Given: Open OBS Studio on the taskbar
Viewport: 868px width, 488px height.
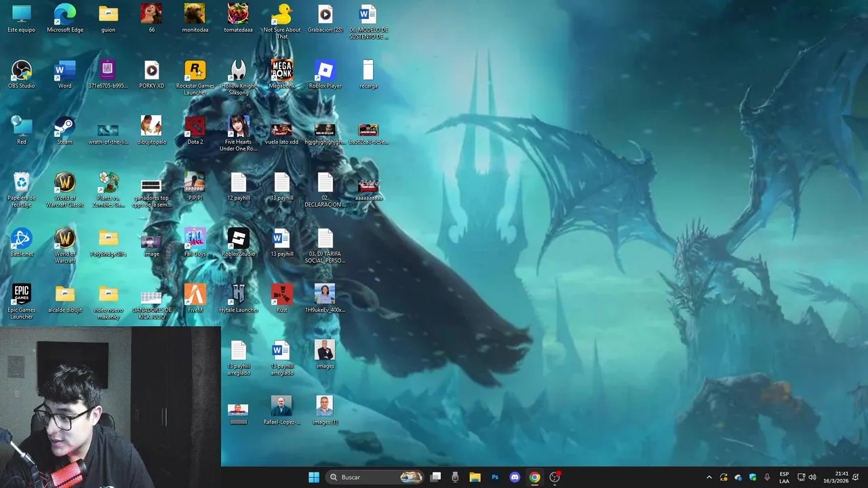Looking at the screenshot, I should click(555, 477).
